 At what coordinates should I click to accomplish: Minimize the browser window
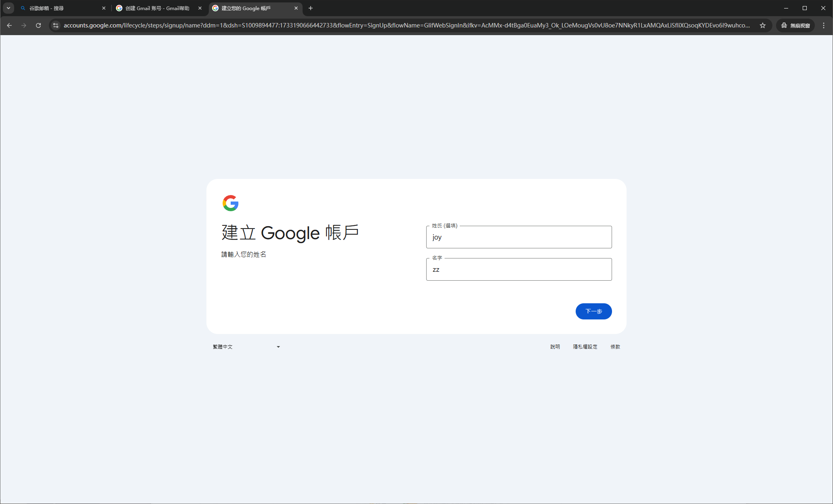click(x=786, y=8)
